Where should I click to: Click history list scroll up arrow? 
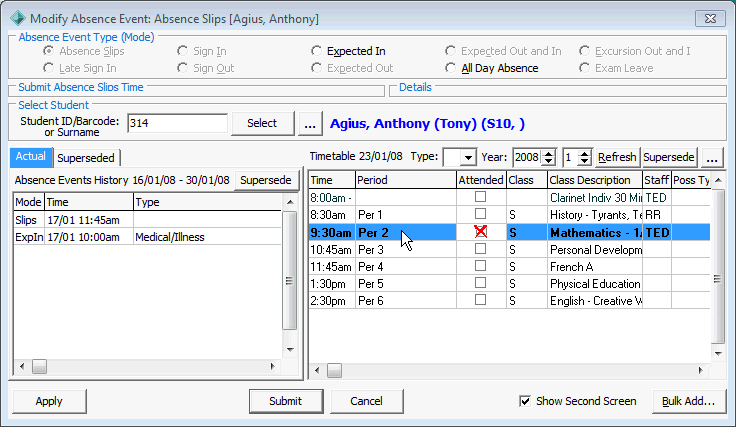coord(290,202)
